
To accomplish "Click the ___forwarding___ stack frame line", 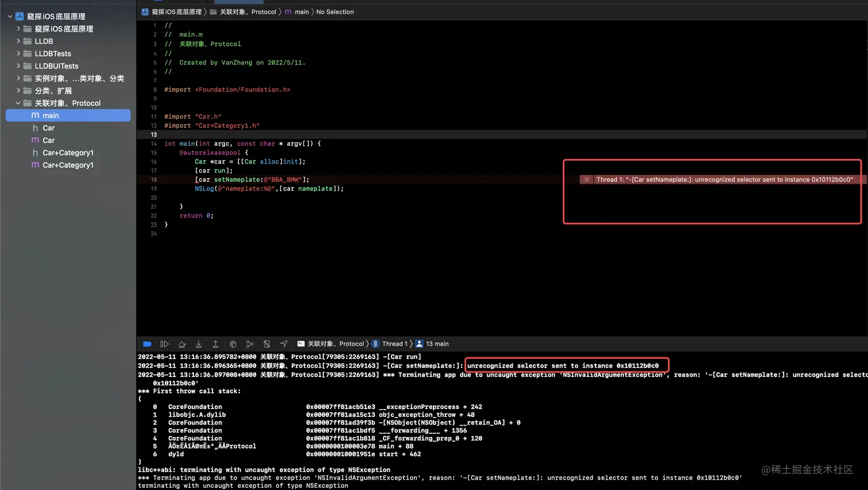I will pyautogui.click(x=310, y=430).
